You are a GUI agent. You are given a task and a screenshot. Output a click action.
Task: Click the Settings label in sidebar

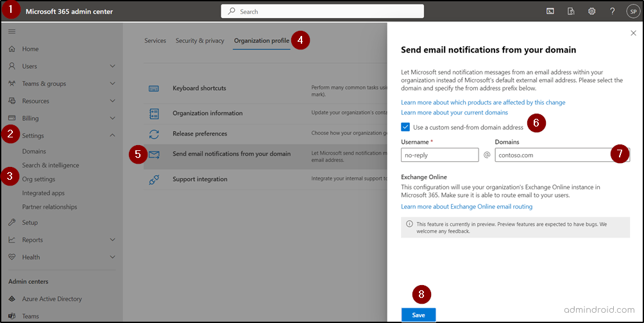(33, 135)
